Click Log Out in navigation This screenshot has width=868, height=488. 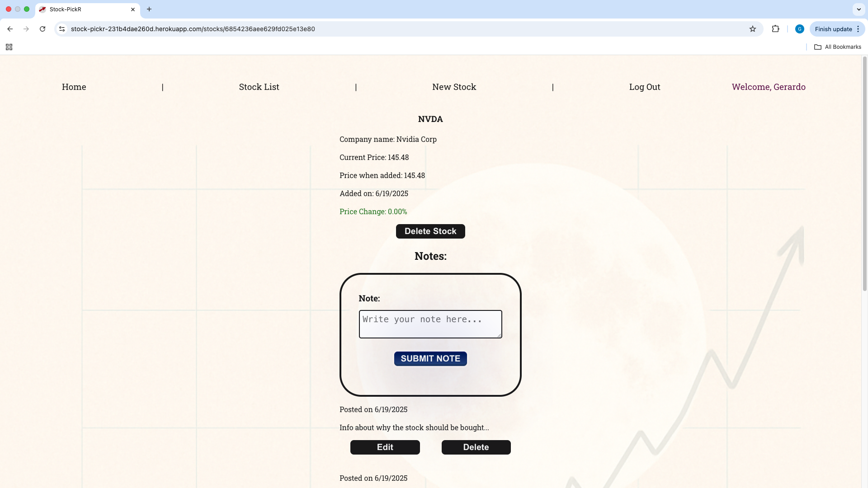pos(645,87)
